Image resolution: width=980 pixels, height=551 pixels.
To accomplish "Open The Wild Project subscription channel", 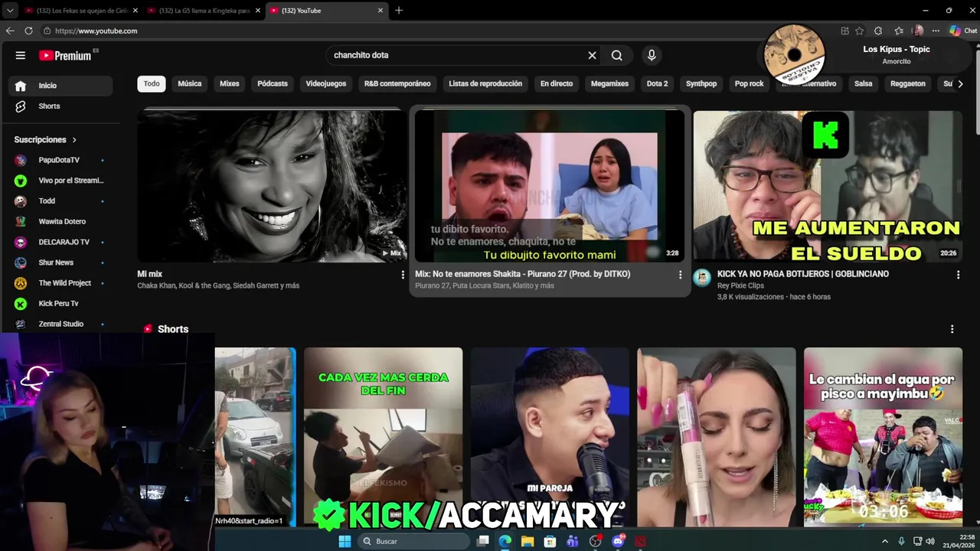I will [59, 283].
